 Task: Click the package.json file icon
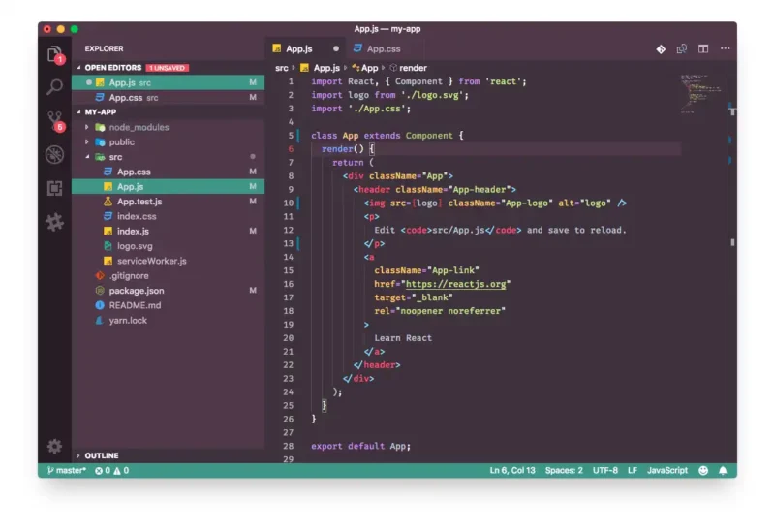(100, 291)
